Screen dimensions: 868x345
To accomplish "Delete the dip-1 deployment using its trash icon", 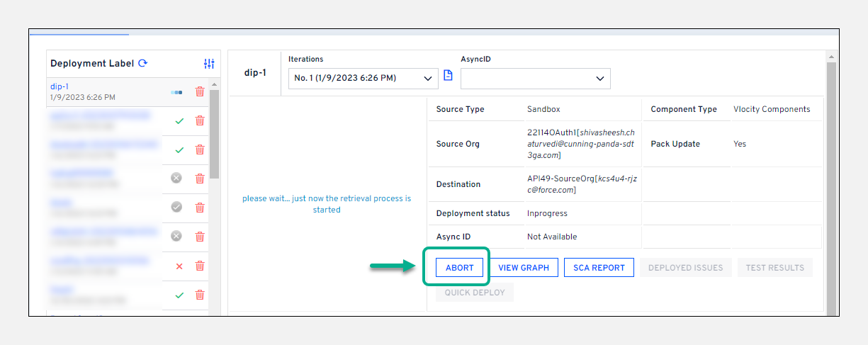I will pos(200,91).
